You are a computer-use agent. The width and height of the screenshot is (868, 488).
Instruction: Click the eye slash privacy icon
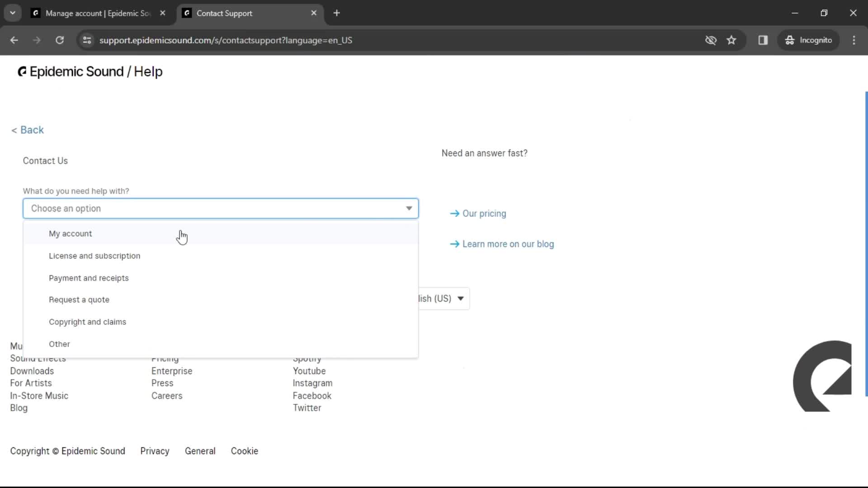pyautogui.click(x=711, y=40)
